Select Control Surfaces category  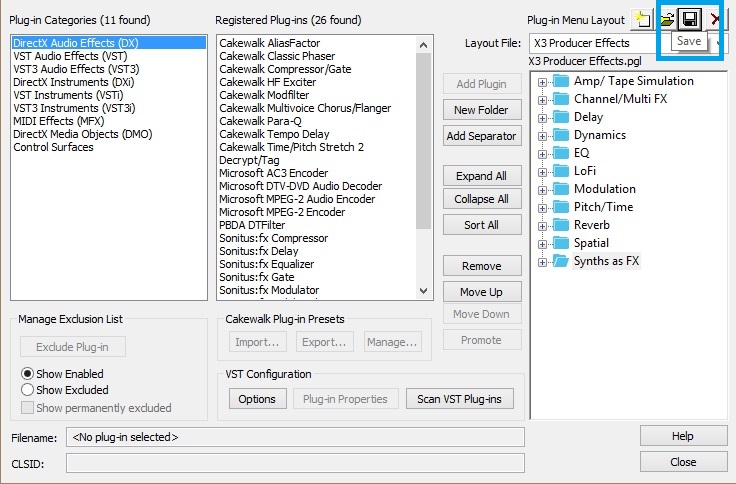[54, 147]
